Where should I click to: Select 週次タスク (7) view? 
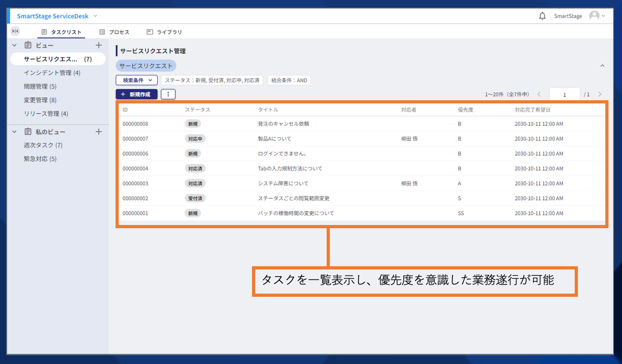(x=43, y=145)
